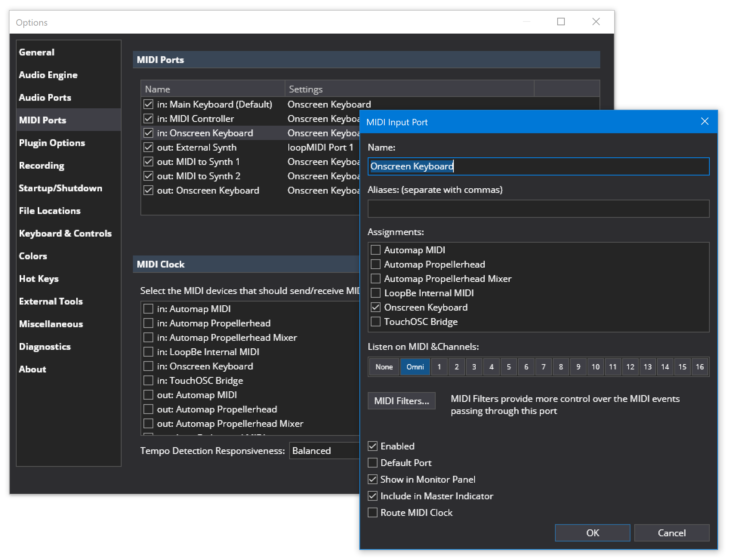
Task: Toggle Show in Monitor Panel
Action: [372, 479]
